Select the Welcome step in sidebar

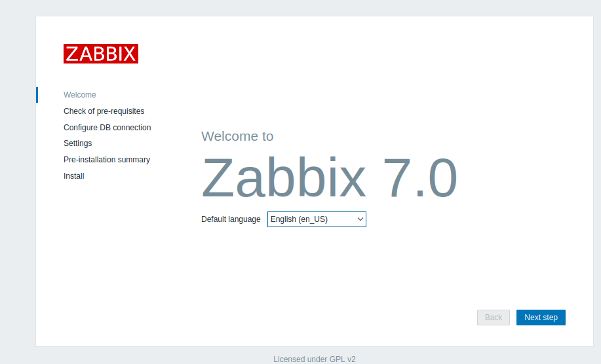tap(80, 94)
